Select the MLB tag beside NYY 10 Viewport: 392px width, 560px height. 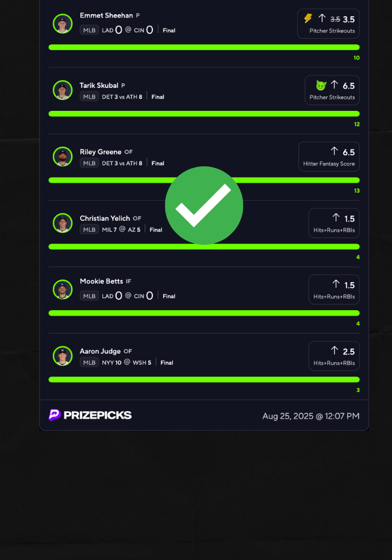point(89,362)
